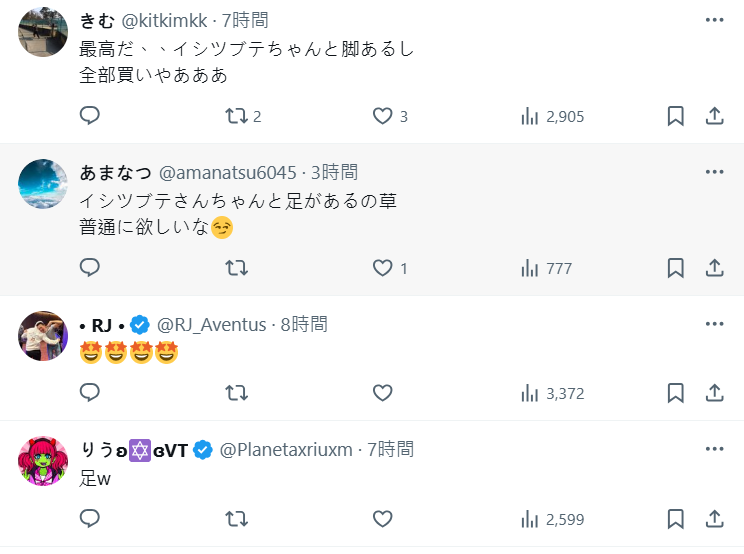
Task: Like the tweet from kitkimkk
Action: 382,116
